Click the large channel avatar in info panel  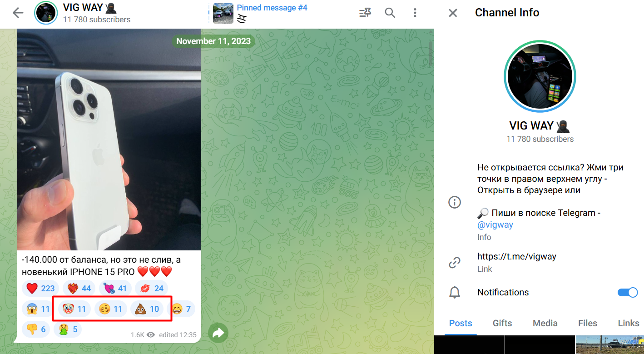[x=540, y=76]
